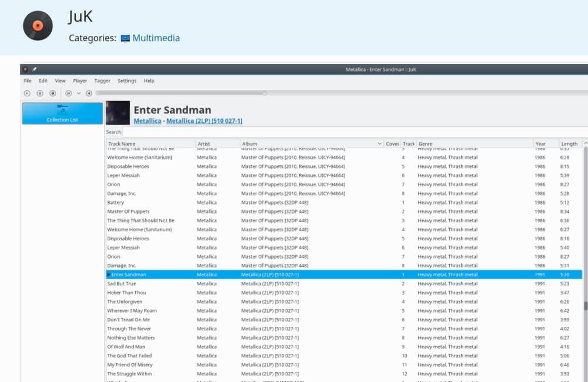588x382 pixels.
Task: Click the vertical scrollbar thumb of the playlist
Action: pyautogui.click(x=586, y=306)
